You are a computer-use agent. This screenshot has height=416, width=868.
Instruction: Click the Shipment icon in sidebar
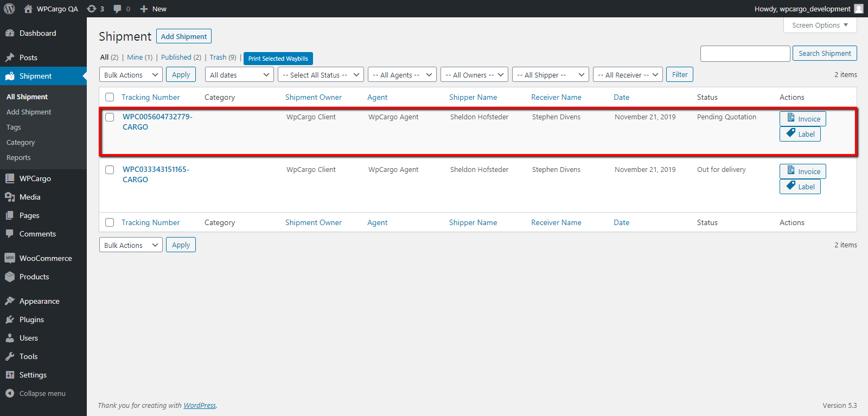(x=10, y=76)
